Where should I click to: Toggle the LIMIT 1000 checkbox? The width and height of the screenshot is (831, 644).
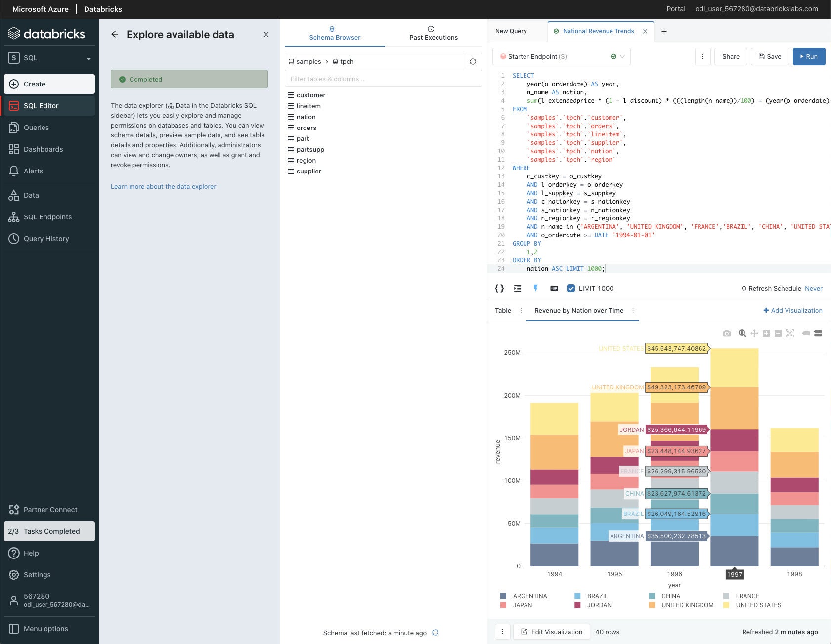(570, 288)
